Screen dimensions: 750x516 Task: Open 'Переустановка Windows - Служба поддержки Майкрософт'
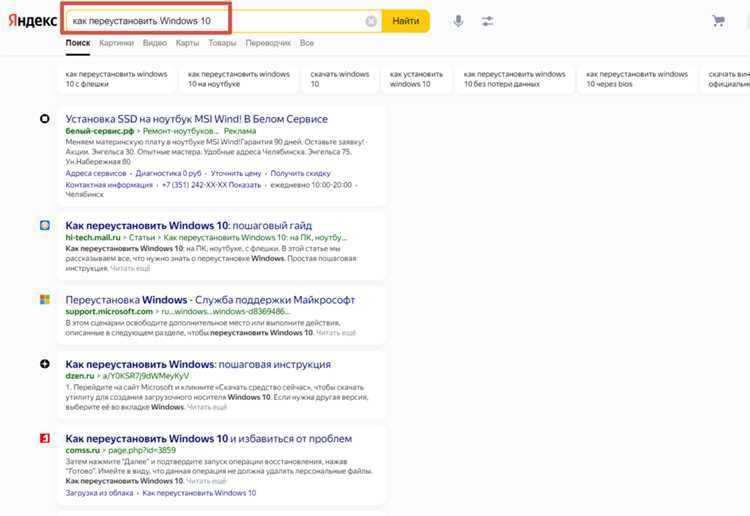[x=210, y=300]
